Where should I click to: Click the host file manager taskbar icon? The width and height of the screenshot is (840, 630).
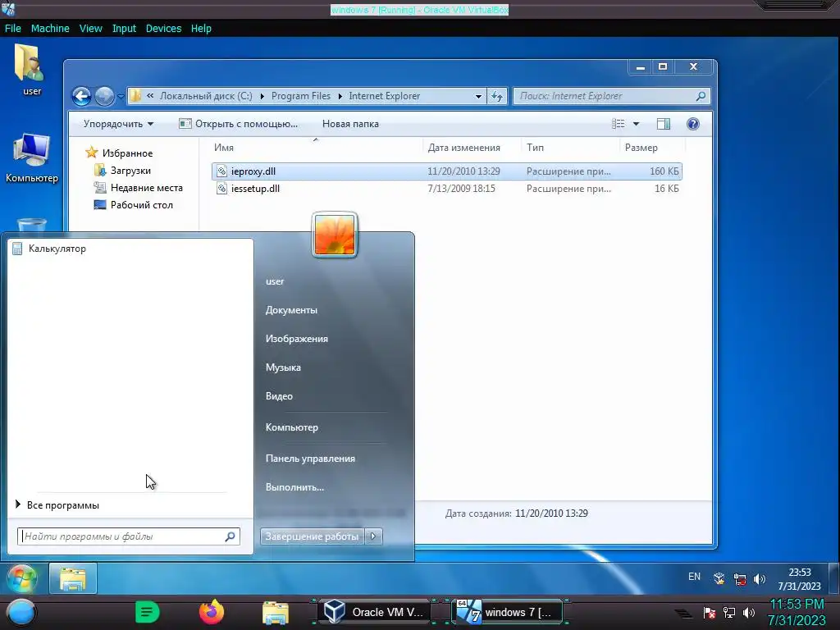tap(276, 612)
